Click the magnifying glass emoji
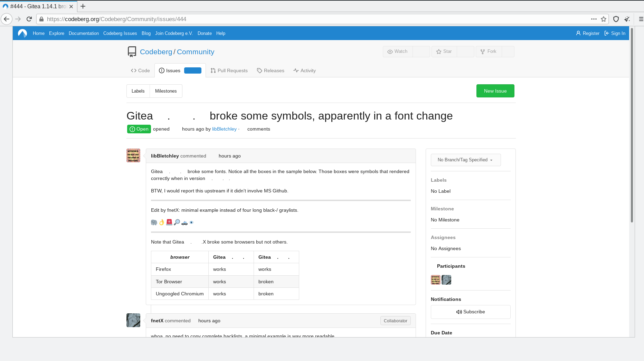The image size is (644, 361). (177, 222)
